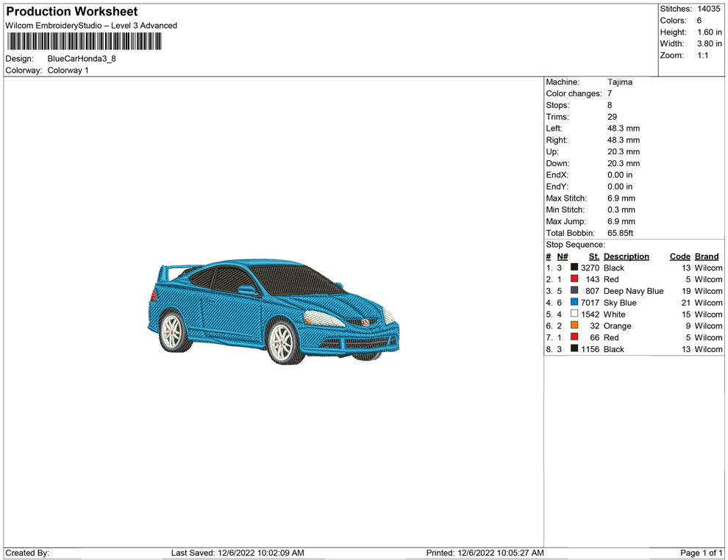The image size is (728, 560).
Task: Click the Page 1 of 1 footer text
Action: pos(702,553)
